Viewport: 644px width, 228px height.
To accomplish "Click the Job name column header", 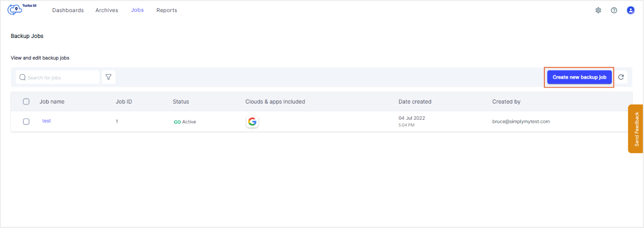I will click(x=52, y=102).
